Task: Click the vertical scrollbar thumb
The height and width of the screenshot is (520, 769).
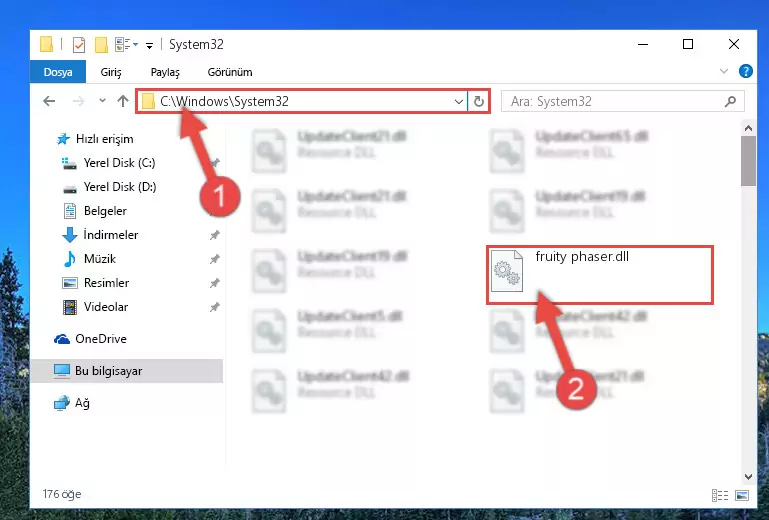Action: 748,161
